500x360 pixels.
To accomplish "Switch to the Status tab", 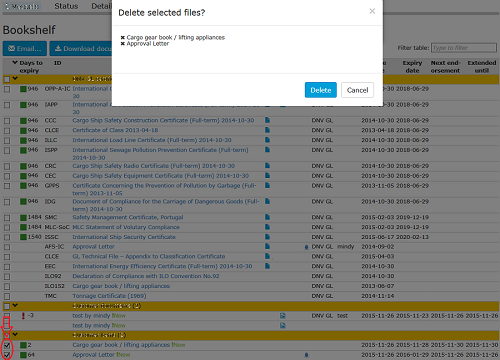I will tap(66, 6).
